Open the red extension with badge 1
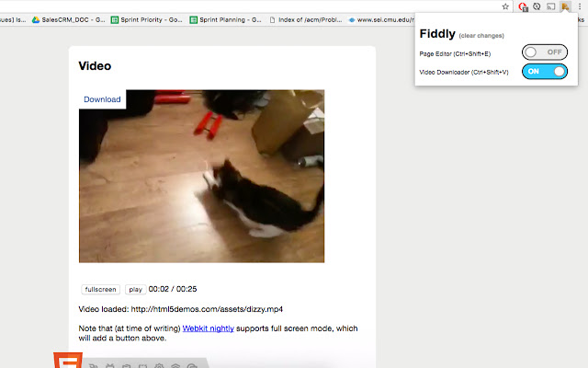Image resolution: width=588 pixels, height=368 pixels. click(x=523, y=6)
